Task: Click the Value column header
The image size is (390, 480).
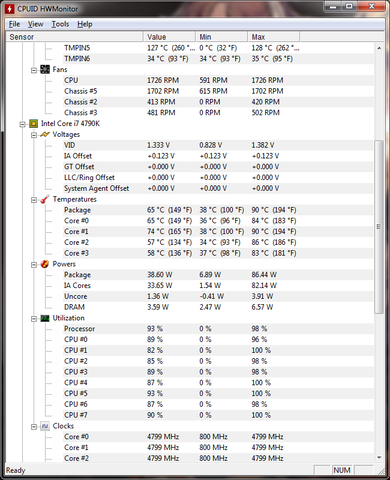Action: coord(169,37)
